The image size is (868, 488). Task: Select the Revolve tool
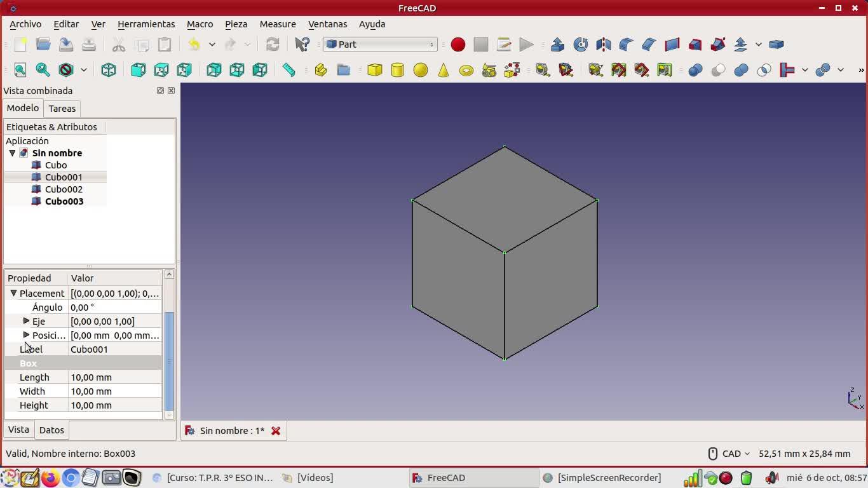tap(580, 44)
